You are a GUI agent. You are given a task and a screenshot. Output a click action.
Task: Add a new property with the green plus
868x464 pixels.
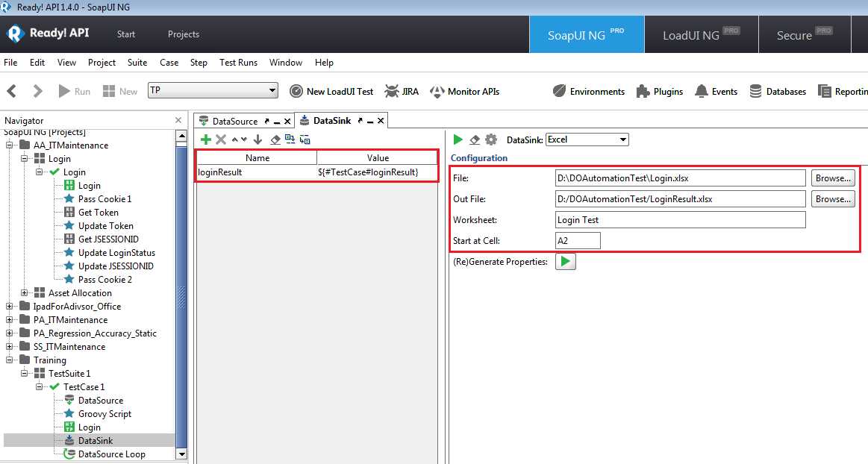click(206, 139)
